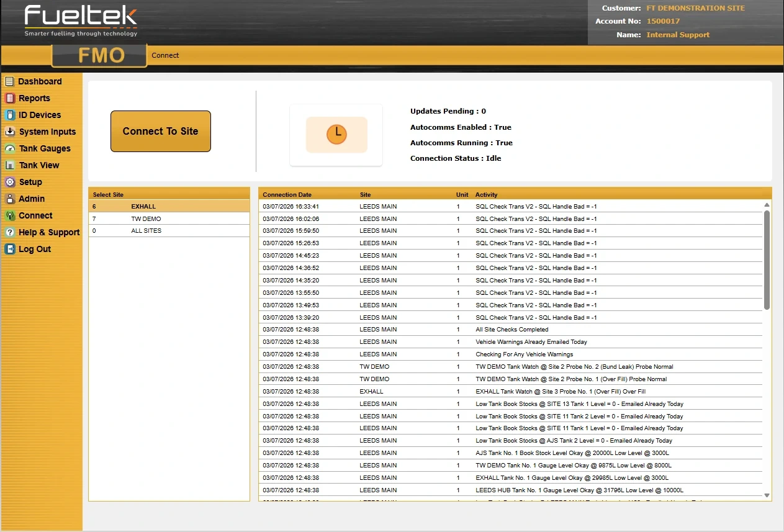Click the Site column header

coord(365,194)
